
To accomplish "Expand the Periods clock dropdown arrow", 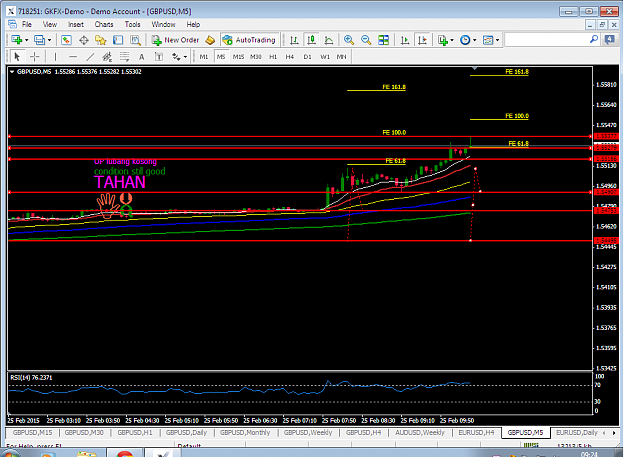I will click(474, 40).
